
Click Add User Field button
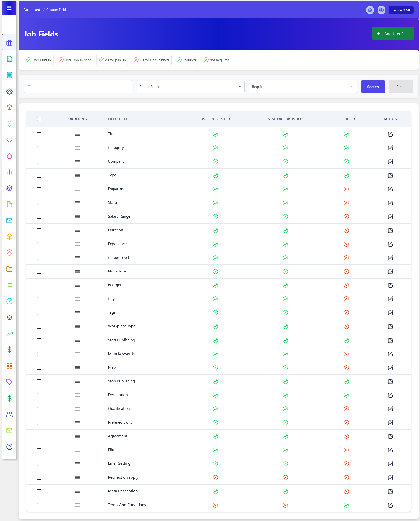click(393, 34)
